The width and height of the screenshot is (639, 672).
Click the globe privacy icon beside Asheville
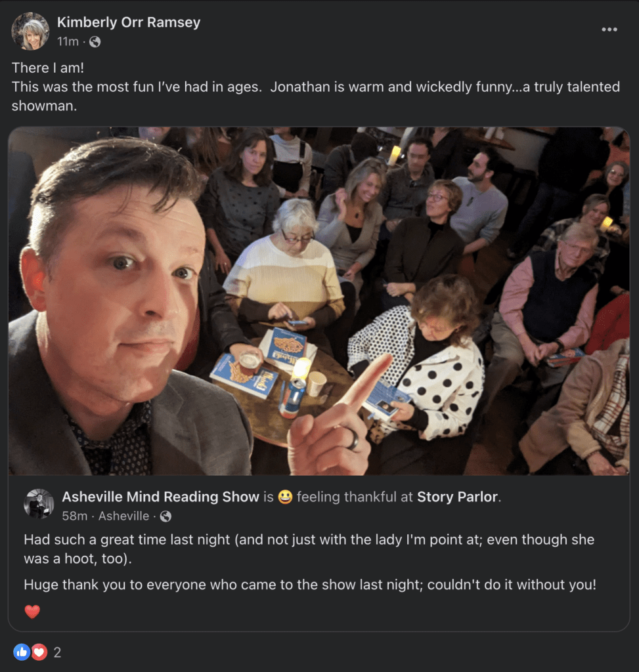pos(165,516)
